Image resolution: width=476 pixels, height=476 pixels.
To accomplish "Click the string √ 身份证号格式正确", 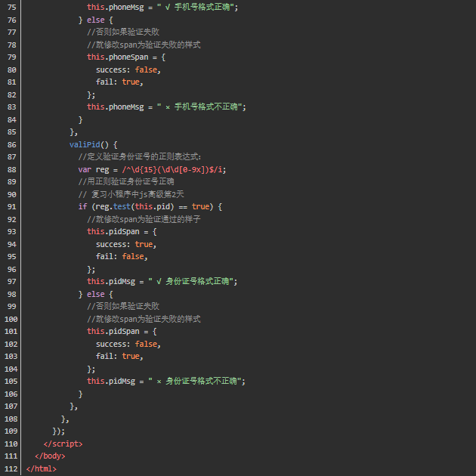I will (x=193, y=281).
